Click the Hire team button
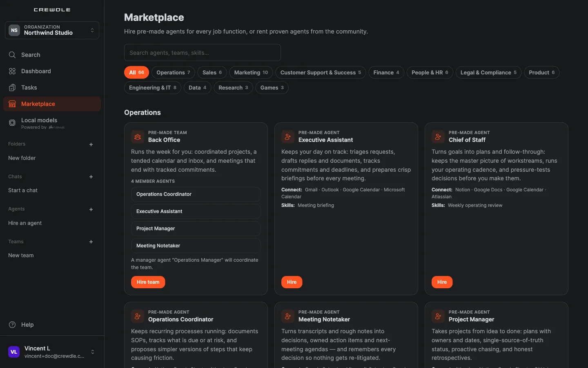 (x=148, y=282)
